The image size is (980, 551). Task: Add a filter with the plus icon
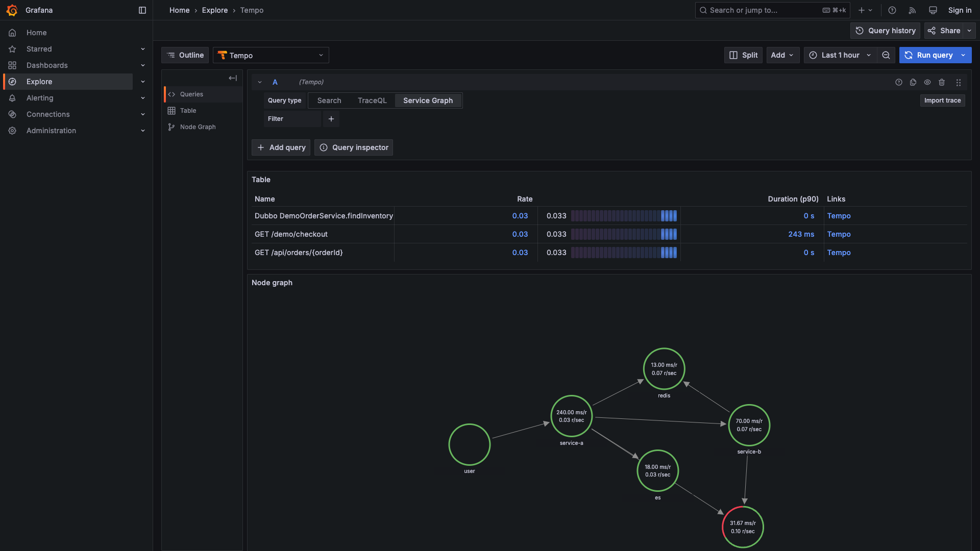[331, 119]
